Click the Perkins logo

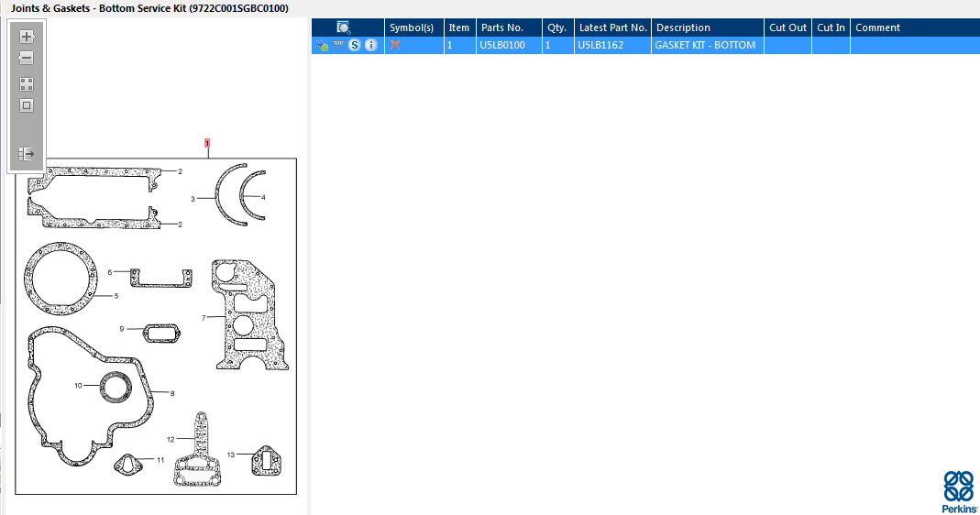click(x=959, y=491)
